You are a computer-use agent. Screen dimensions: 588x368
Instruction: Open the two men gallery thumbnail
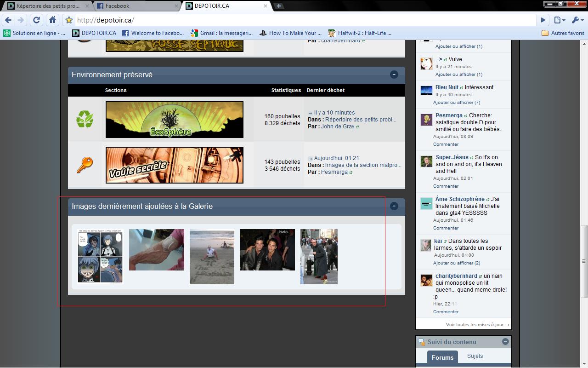pos(267,250)
